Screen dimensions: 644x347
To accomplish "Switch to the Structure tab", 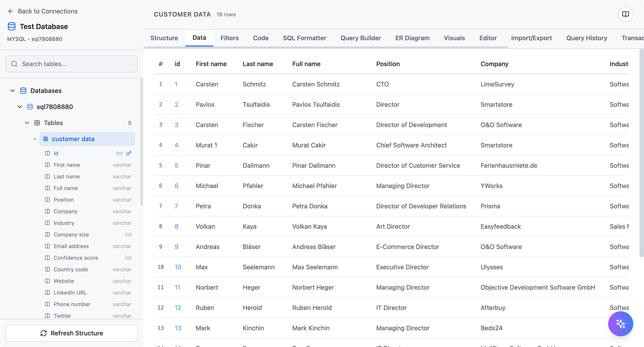I will (164, 38).
